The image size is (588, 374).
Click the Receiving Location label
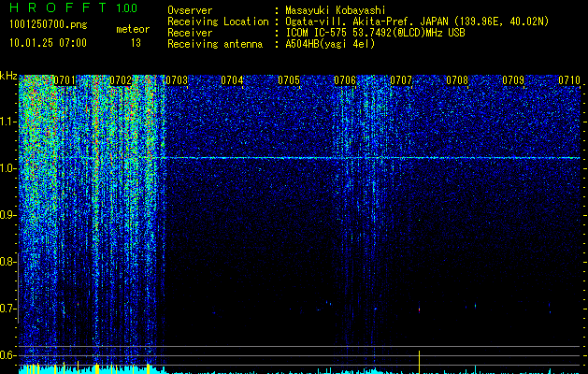(x=218, y=22)
